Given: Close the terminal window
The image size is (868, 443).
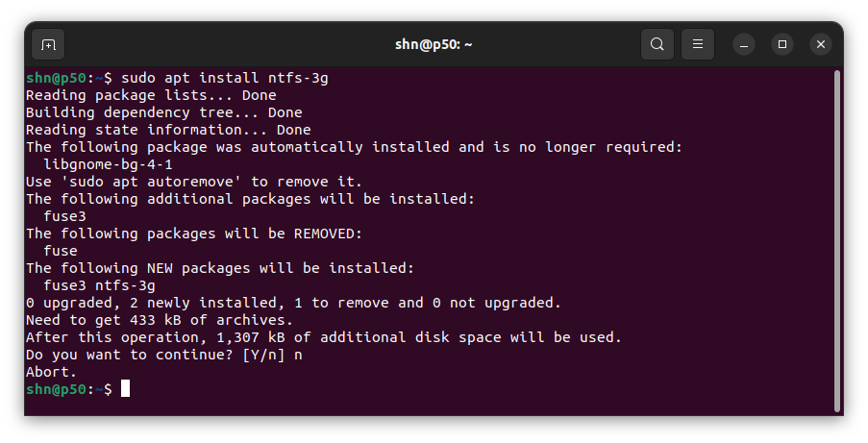Looking at the screenshot, I should pyautogui.click(x=821, y=44).
